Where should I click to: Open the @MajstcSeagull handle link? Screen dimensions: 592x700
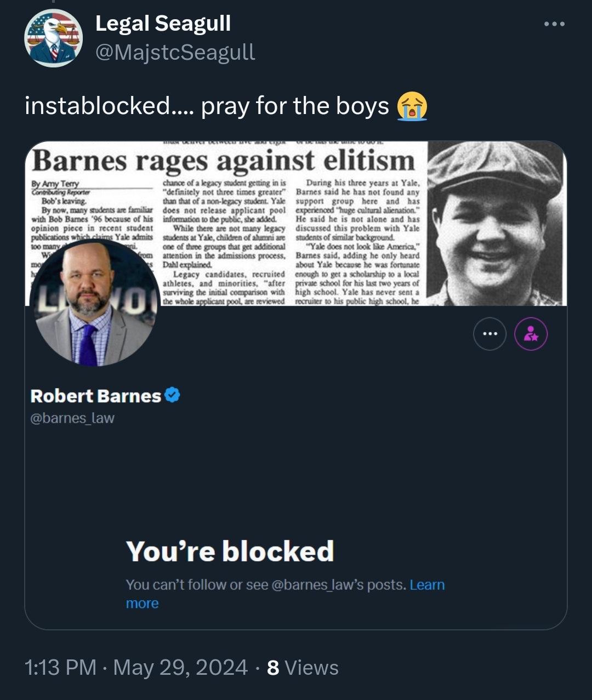[x=175, y=52]
